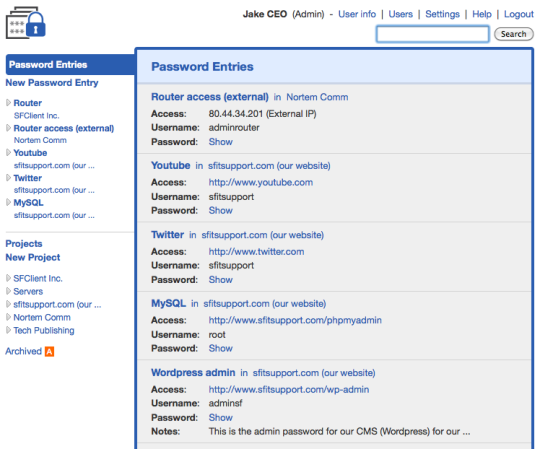This screenshot has height=449, width=540.
Task: Open sfitsupport.com project link beside Twitter title
Action: 263,235
